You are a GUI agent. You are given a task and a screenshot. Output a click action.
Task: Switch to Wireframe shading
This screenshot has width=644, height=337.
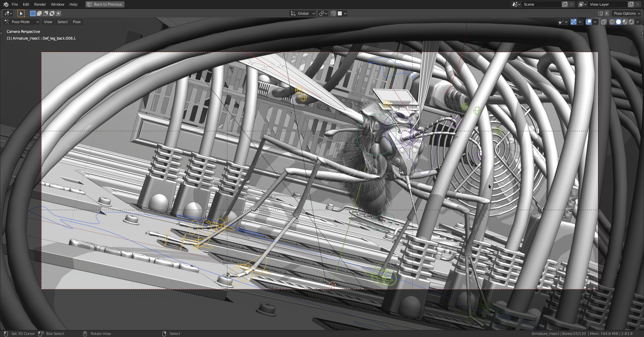pos(612,22)
